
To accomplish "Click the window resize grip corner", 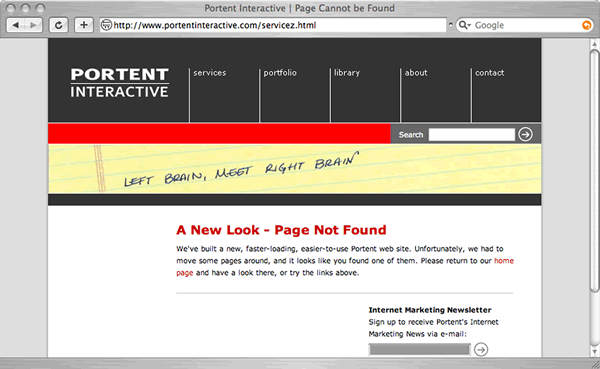I will point(595,364).
